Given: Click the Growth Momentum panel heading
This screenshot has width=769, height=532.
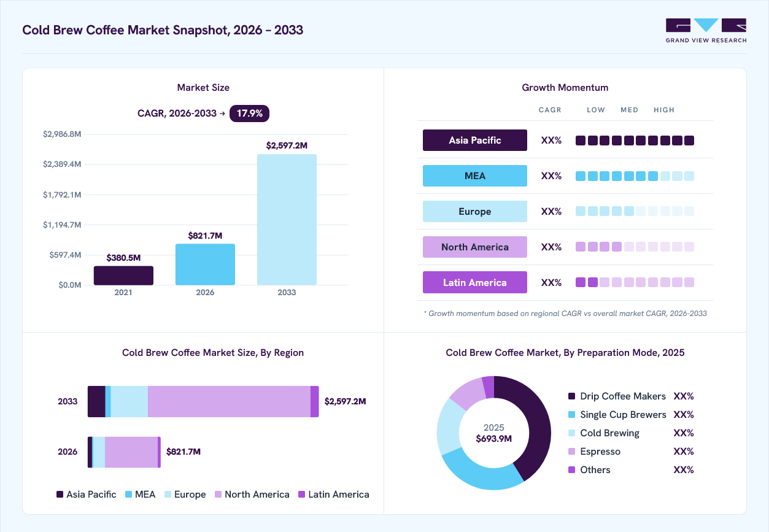Looking at the screenshot, I should [x=565, y=88].
